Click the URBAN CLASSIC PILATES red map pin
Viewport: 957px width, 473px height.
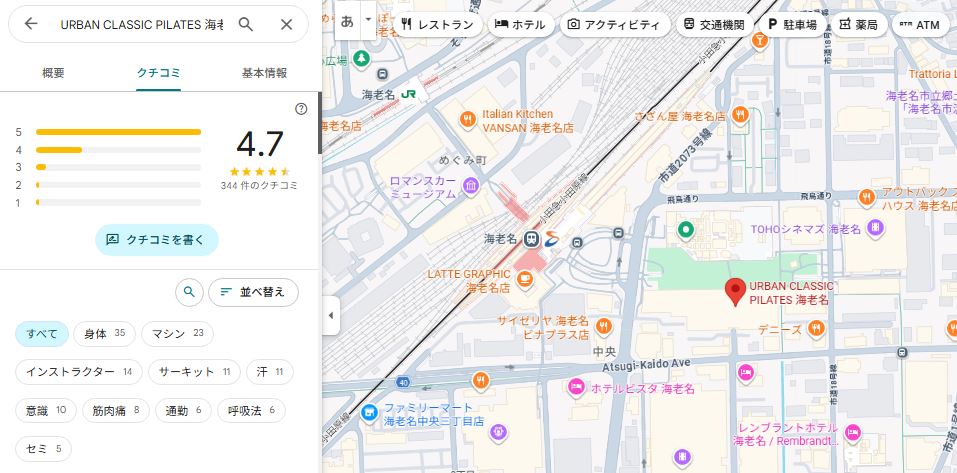735,291
